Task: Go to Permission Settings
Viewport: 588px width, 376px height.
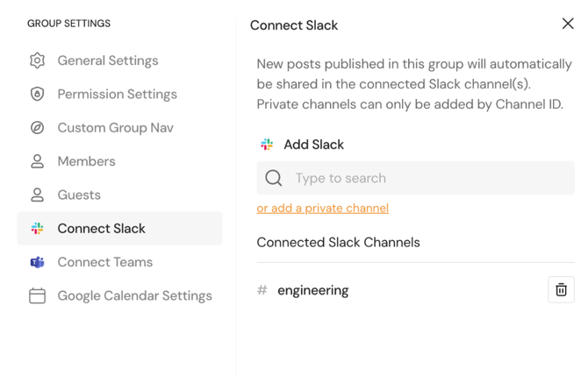Action: [117, 94]
